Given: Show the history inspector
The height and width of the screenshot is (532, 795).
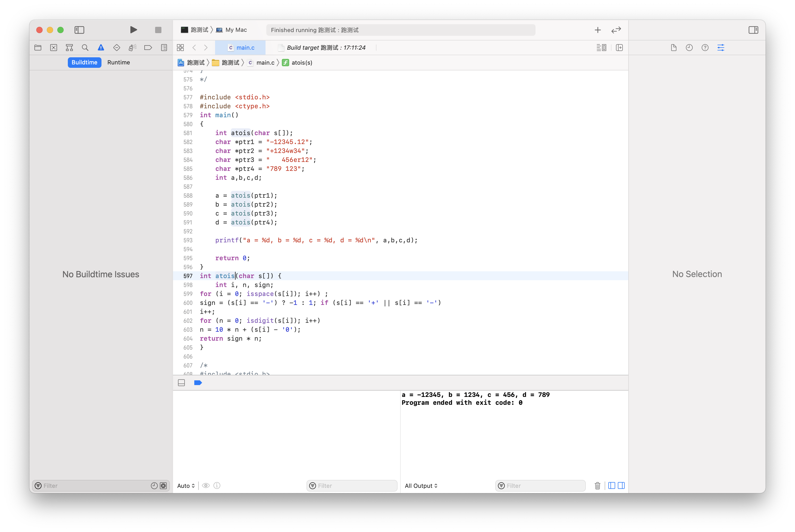Looking at the screenshot, I should pyautogui.click(x=689, y=48).
